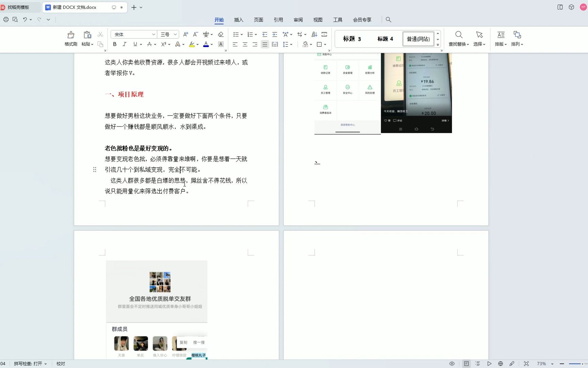The width and height of the screenshot is (588, 368).
Task: Open the 视图 tab
Action: pos(318,20)
